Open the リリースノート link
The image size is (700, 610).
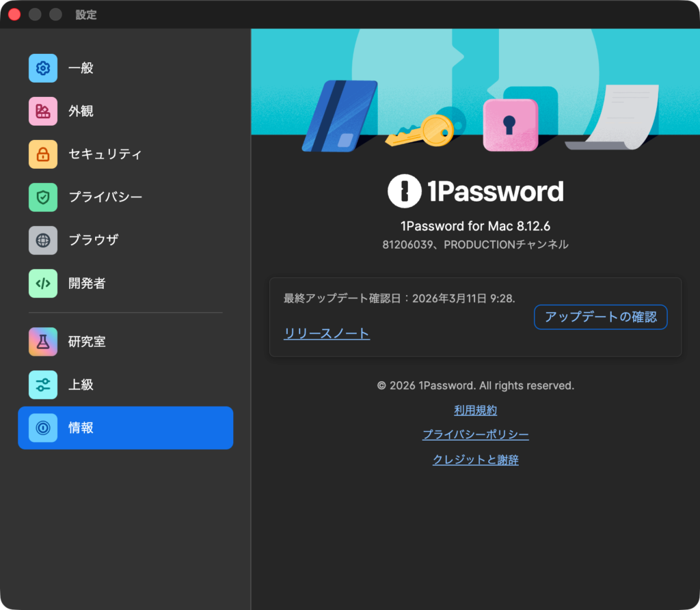(x=327, y=334)
